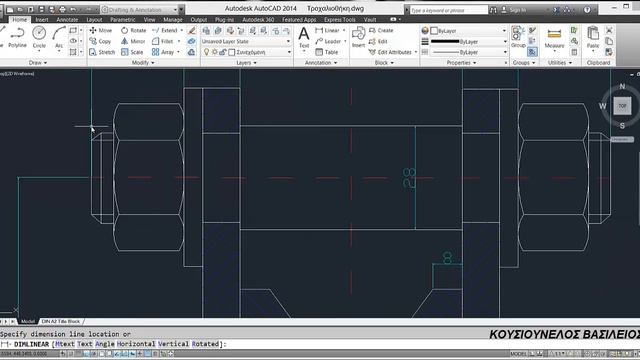Viewport: 640px width, 360px height.
Task: Click the Group objects icon
Action: click(x=518, y=37)
